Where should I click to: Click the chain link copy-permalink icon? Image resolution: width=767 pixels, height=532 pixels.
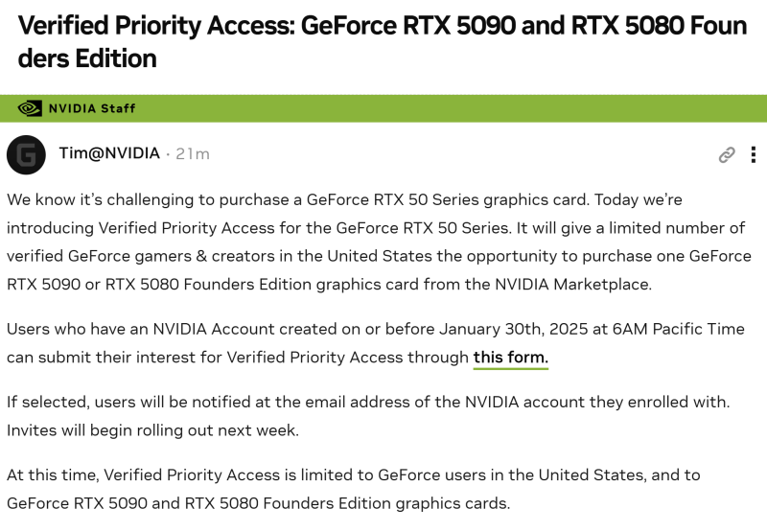[727, 154]
